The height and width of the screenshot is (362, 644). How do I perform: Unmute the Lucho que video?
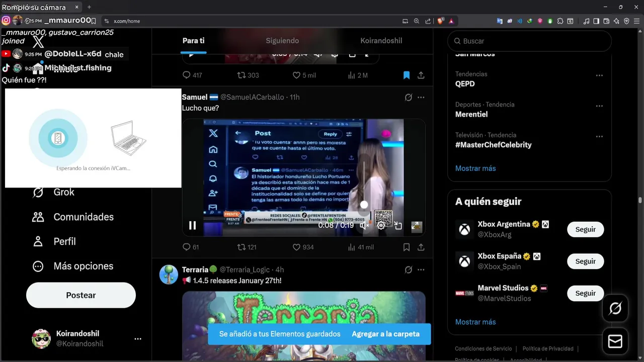point(364,226)
